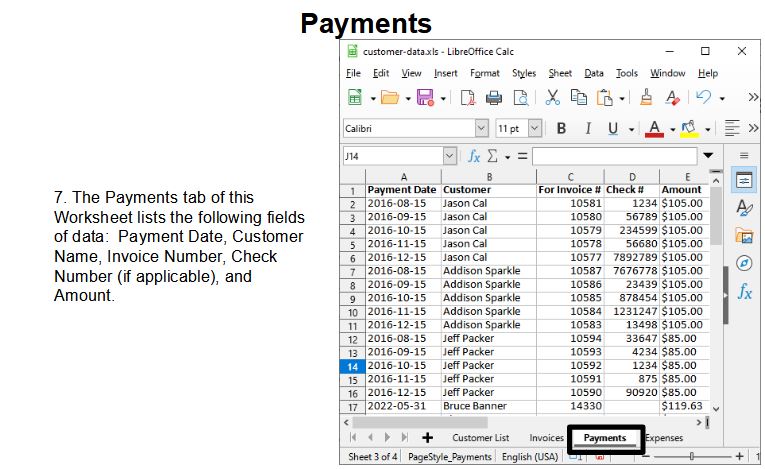Click the formula input line

click(x=614, y=156)
